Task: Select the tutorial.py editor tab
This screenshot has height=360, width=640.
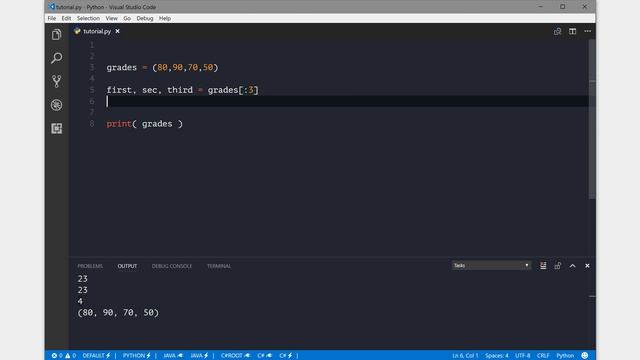Action: [x=97, y=31]
